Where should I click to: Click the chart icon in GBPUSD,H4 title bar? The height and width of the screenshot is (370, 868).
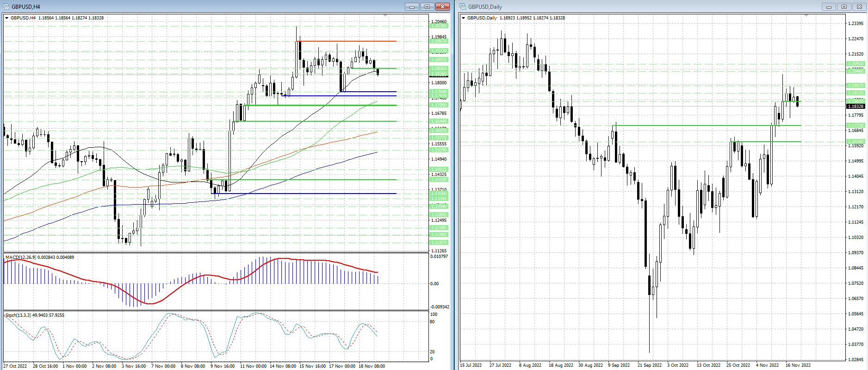point(6,6)
